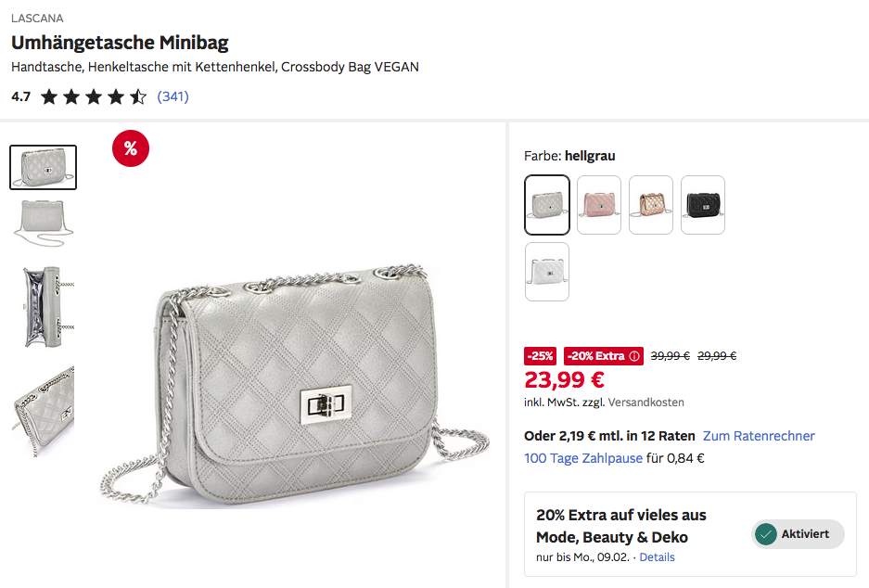View second thumbnail with hanging chain

pyautogui.click(x=44, y=220)
